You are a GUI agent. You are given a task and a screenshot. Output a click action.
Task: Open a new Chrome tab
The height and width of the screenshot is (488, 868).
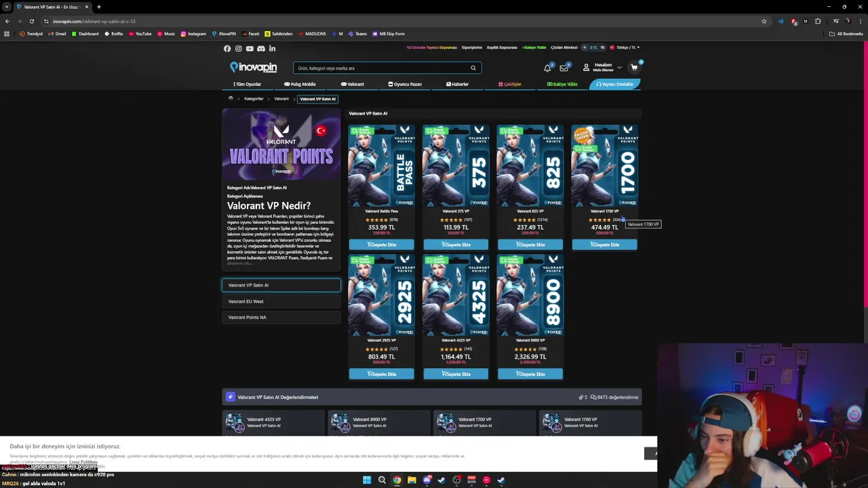click(x=98, y=7)
